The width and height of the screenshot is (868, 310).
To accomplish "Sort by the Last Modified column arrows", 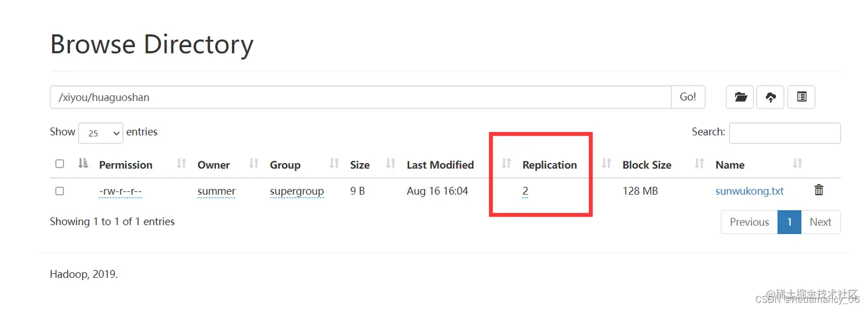I will click(x=506, y=164).
